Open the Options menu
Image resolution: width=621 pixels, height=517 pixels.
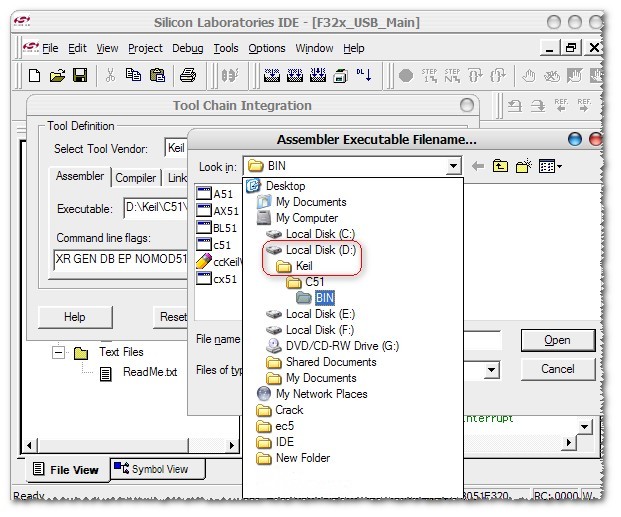point(267,48)
